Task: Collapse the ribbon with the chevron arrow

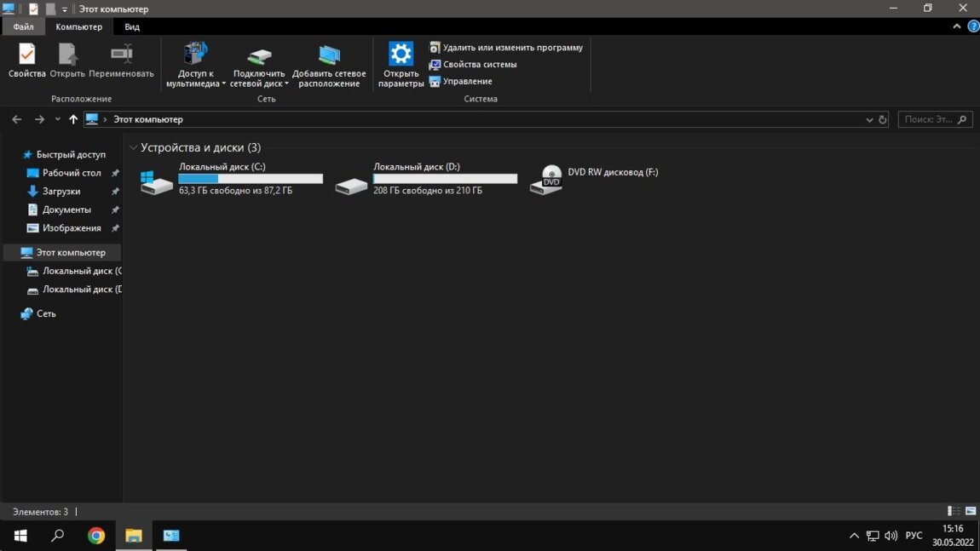Action: click(x=957, y=26)
